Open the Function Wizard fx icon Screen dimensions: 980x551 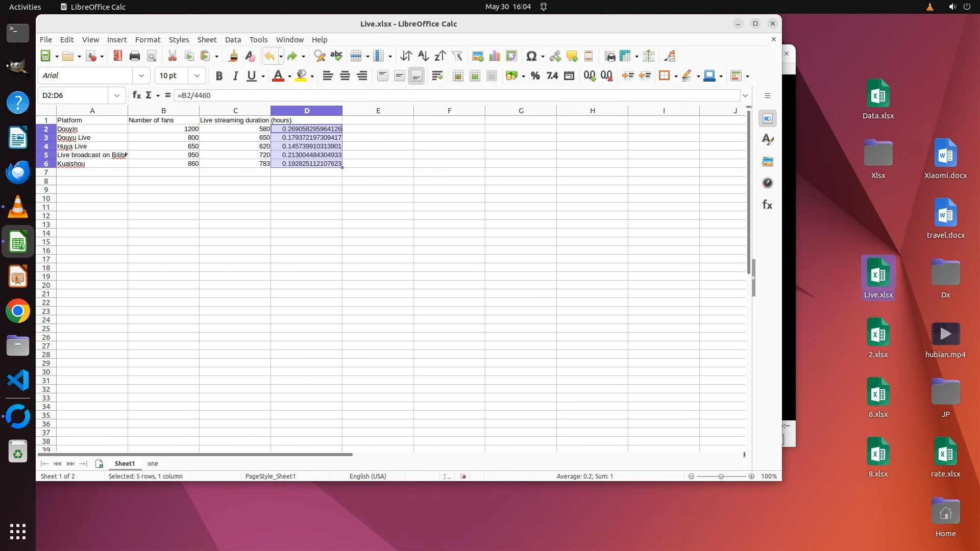pyautogui.click(x=136, y=95)
